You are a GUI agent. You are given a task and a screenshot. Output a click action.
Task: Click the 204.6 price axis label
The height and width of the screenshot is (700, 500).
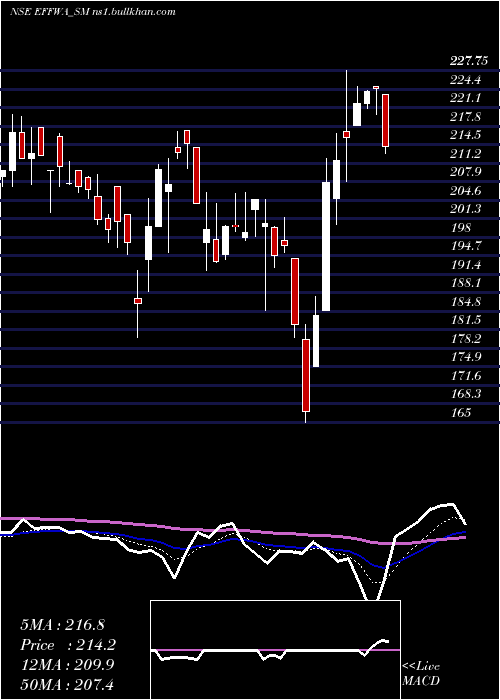(x=466, y=191)
